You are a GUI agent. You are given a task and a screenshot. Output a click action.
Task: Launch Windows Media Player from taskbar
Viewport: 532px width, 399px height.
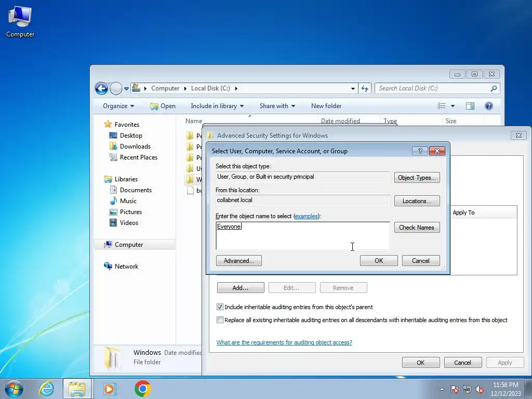109,389
